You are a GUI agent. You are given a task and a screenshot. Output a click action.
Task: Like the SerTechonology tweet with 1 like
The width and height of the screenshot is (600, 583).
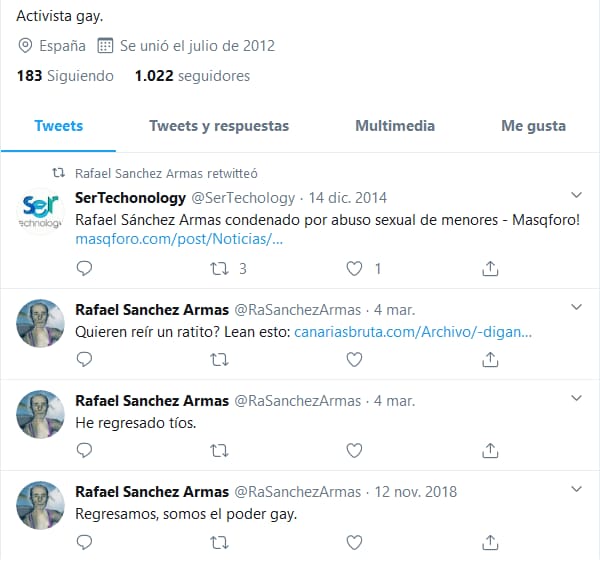354,269
